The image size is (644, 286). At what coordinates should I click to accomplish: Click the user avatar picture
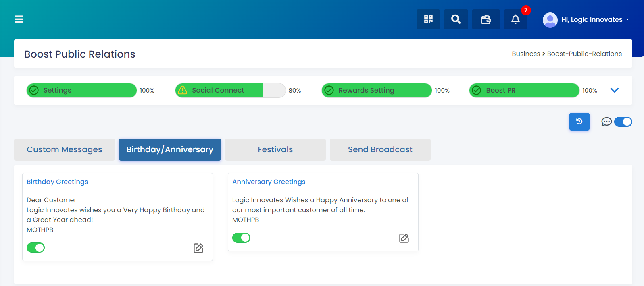(550, 20)
